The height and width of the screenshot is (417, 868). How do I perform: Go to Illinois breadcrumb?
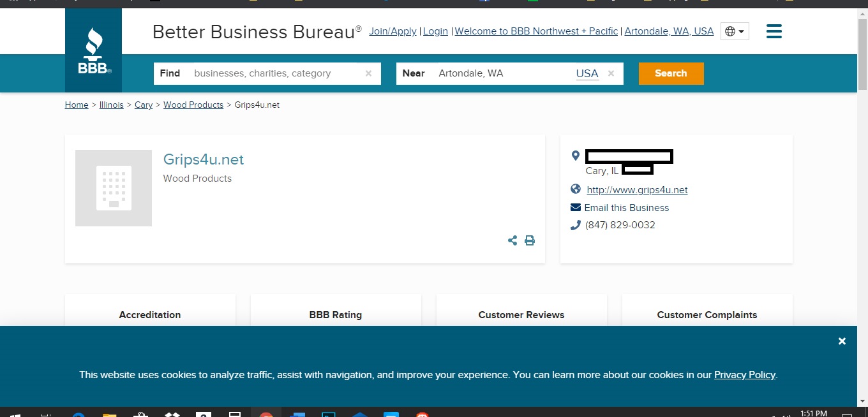pyautogui.click(x=112, y=105)
